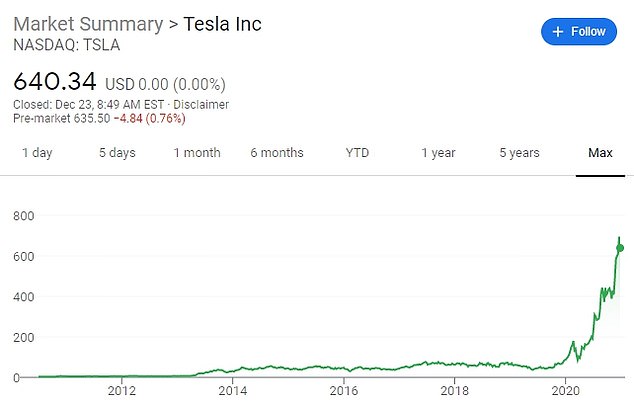This screenshot has height=409, width=634.
Task: Click the blue Follow button
Action: [579, 31]
